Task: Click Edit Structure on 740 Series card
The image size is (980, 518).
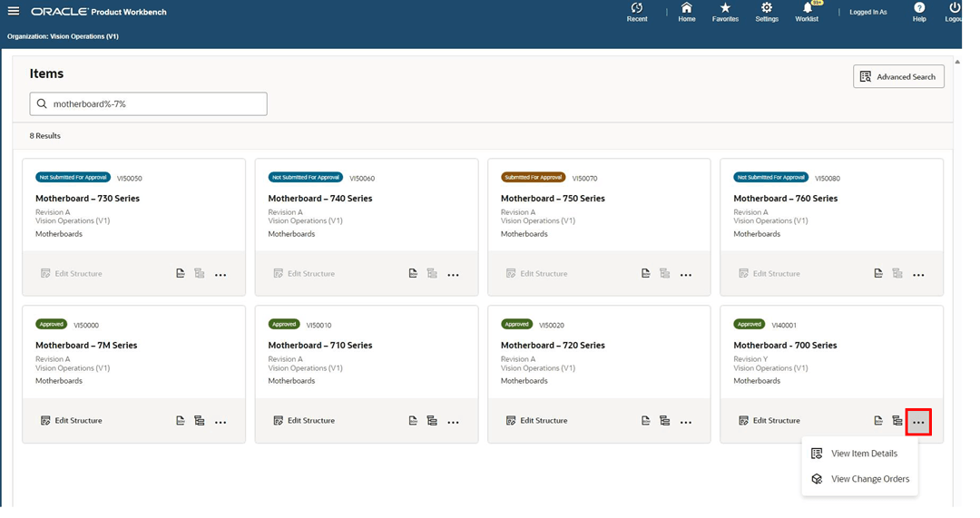Action: tap(304, 274)
